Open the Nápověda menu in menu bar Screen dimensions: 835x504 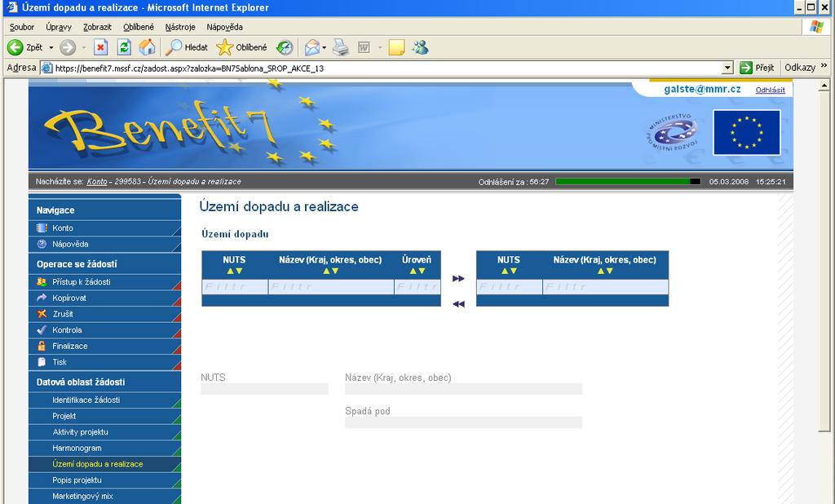[224, 27]
